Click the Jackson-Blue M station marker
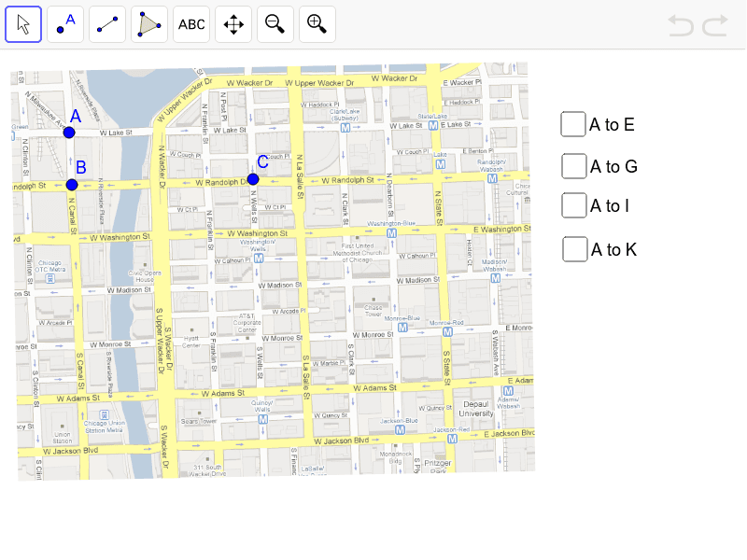This screenshot has height=560, width=747. tap(401, 430)
